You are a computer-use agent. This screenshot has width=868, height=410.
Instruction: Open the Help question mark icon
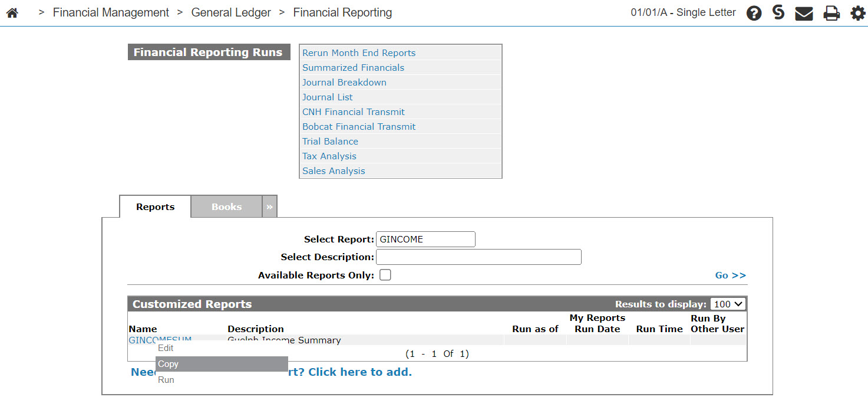coord(754,13)
